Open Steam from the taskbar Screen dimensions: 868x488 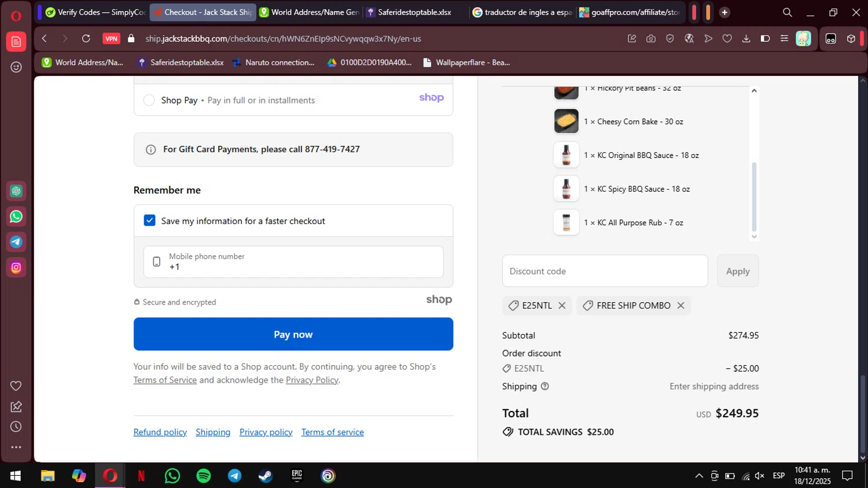point(266,476)
